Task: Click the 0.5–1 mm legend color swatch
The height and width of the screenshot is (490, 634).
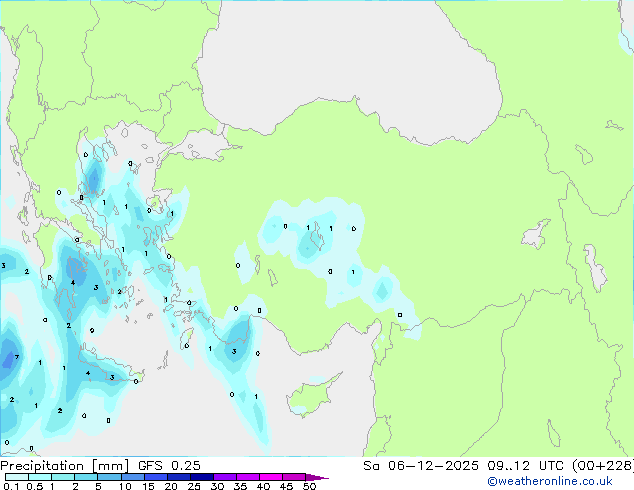Action: 40,477
